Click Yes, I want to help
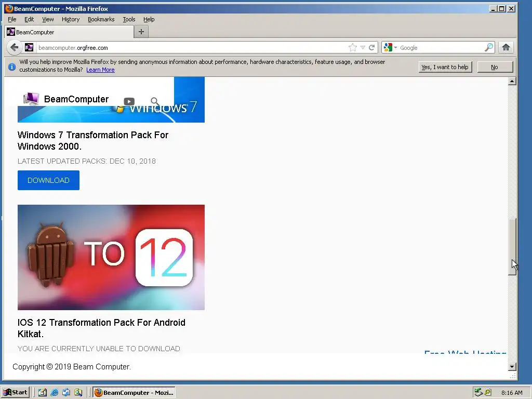The width and height of the screenshot is (532, 399). 445,67
